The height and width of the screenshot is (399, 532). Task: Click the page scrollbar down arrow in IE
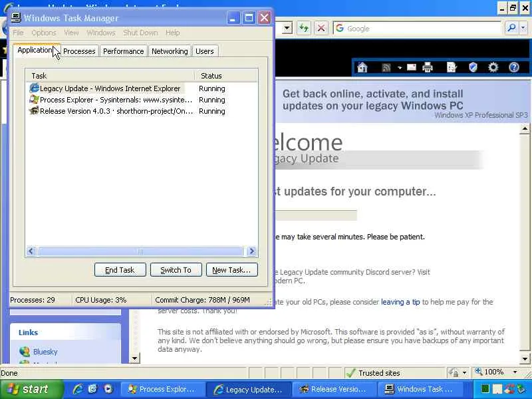[525, 358]
